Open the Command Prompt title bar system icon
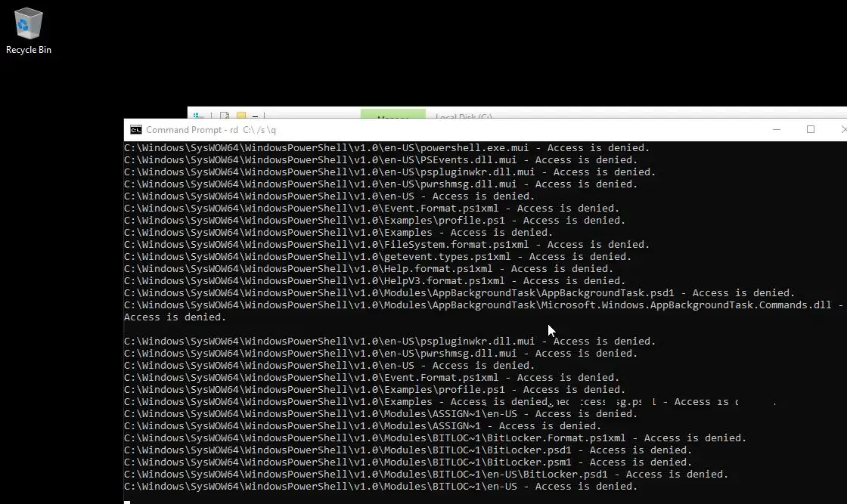 pos(136,130)
